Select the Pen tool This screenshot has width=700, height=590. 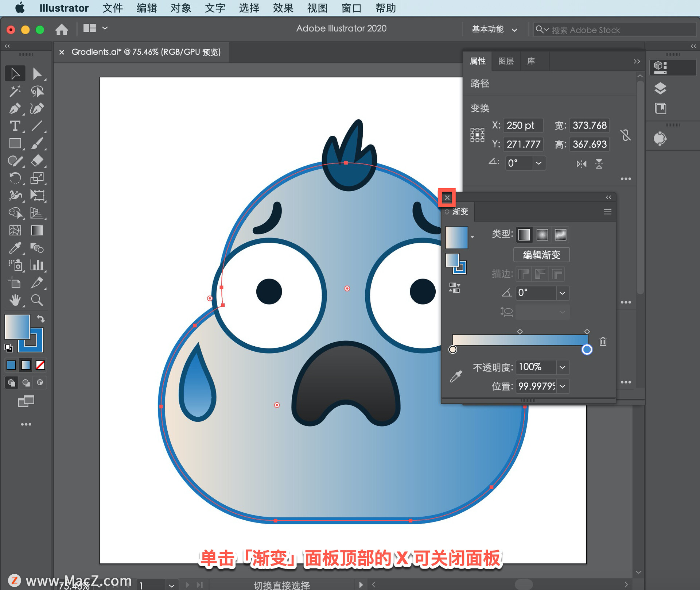[15, 109]
